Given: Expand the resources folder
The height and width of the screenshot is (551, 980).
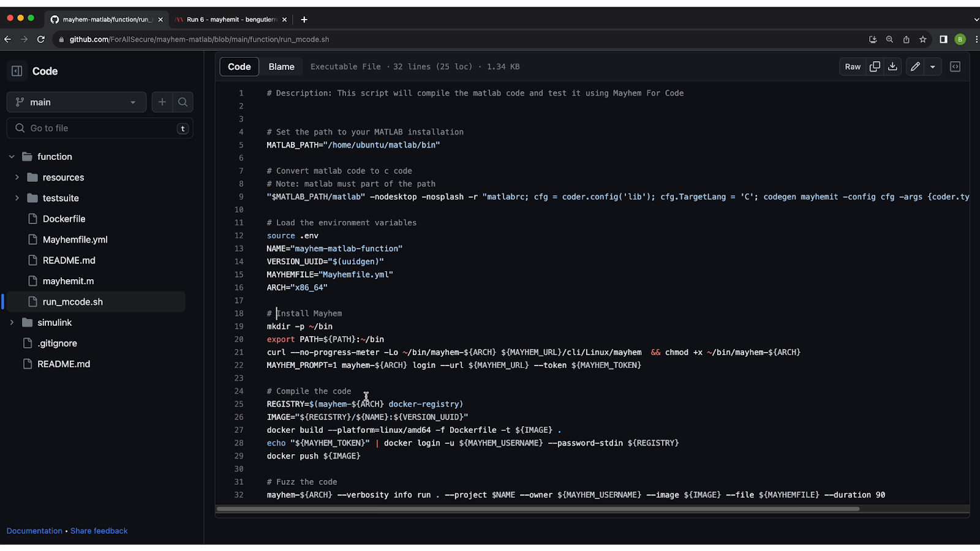Looking at the screenshot, I should click(17, 178).
